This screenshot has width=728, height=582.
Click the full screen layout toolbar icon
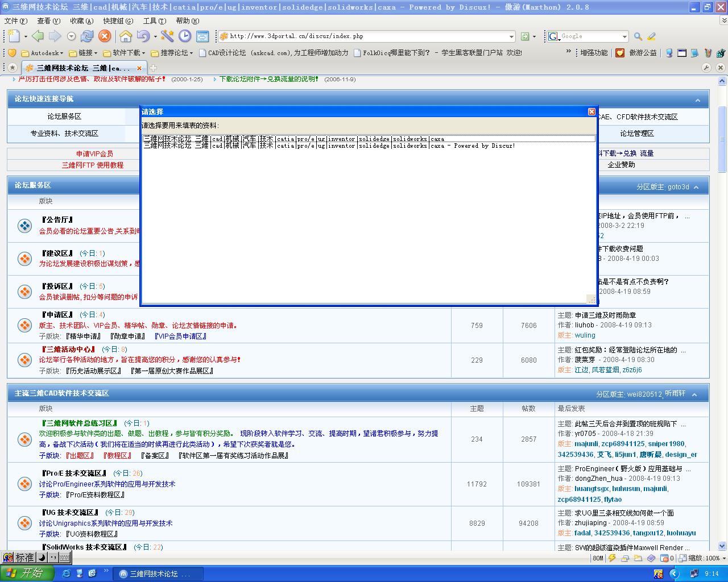click(202, 36)
